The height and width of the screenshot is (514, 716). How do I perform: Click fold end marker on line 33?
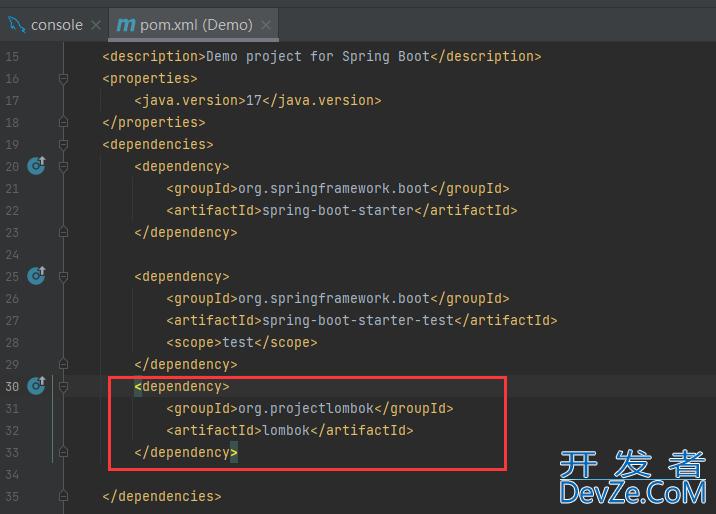point(63,452)
